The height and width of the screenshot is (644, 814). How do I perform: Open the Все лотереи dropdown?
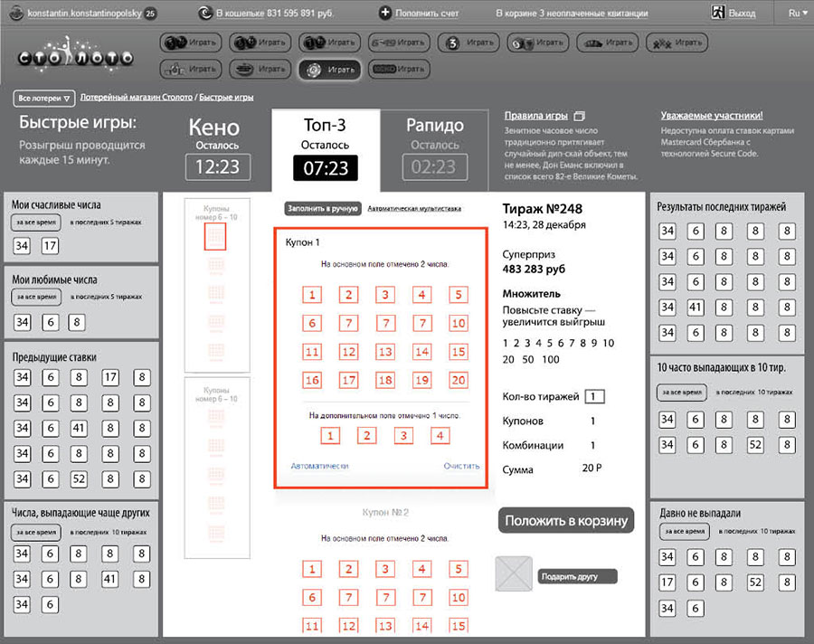[43, 98]
